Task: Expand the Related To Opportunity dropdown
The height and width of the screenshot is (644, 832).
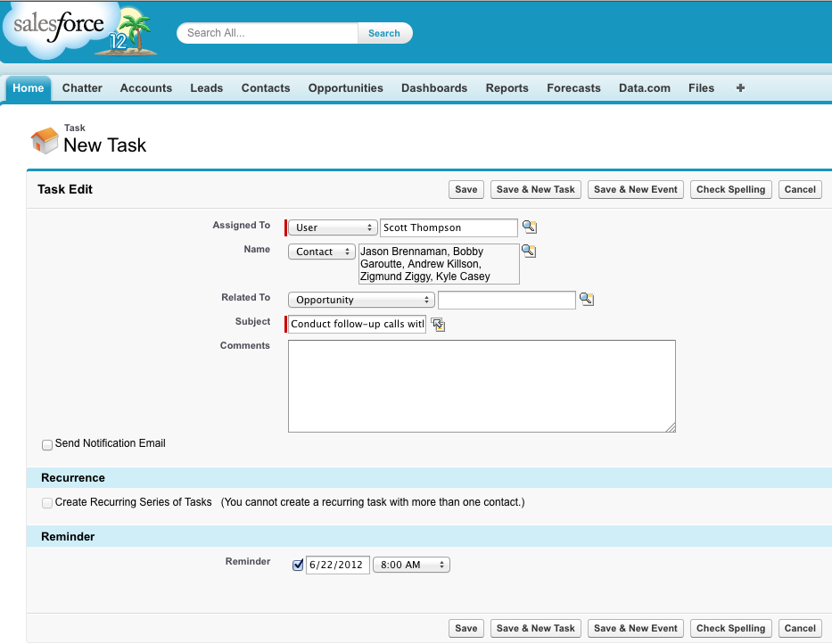Action: [x=360, y=300]
